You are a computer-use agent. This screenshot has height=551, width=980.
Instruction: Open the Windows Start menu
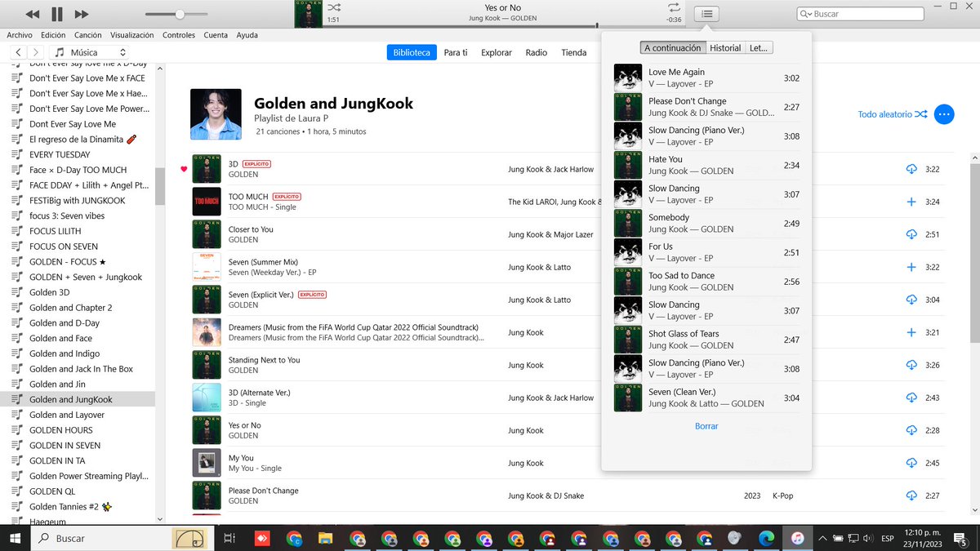(x=14, y=538)
